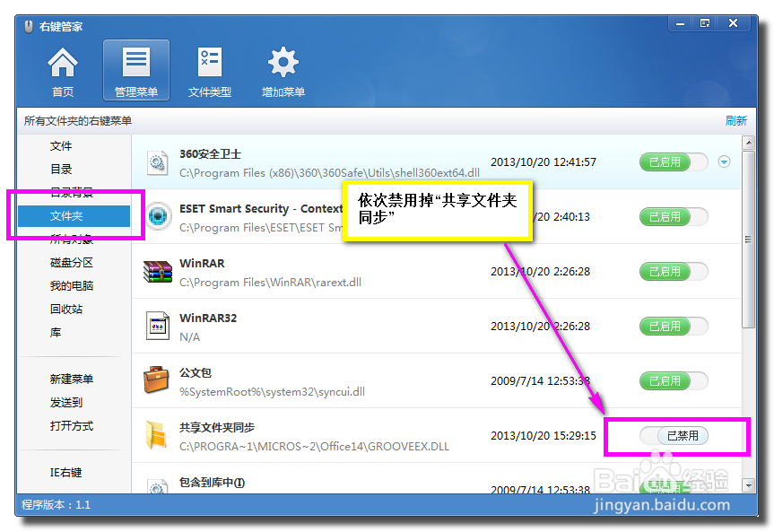The height and width of the screenshot is (532, 774).
Task: Click the scrollbar up arrow
Action: point(748,143)
